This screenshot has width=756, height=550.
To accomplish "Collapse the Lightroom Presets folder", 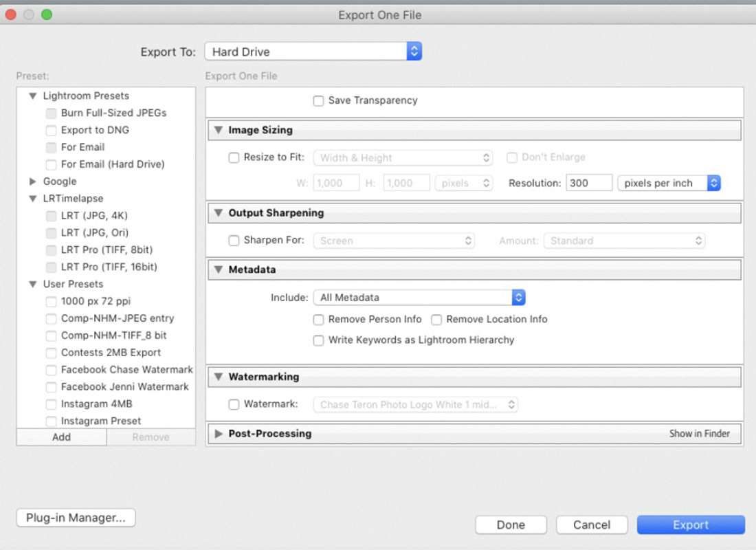I will (32, 96).
